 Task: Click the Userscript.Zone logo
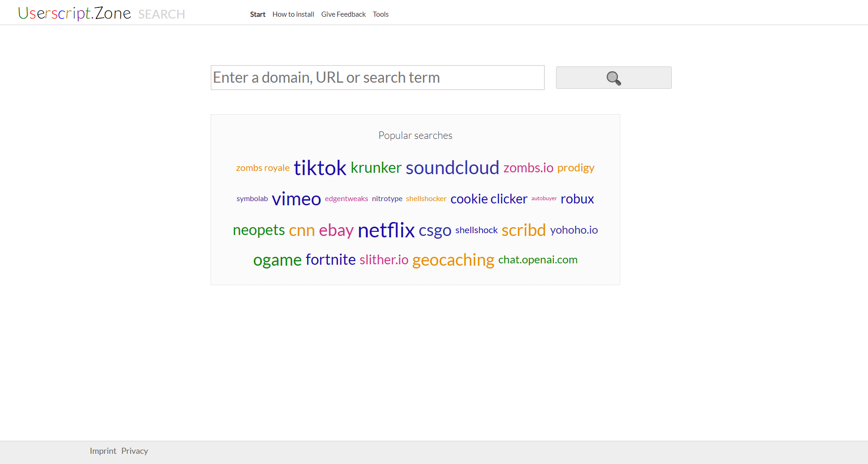pyautogui.click(x=74, y=13)
